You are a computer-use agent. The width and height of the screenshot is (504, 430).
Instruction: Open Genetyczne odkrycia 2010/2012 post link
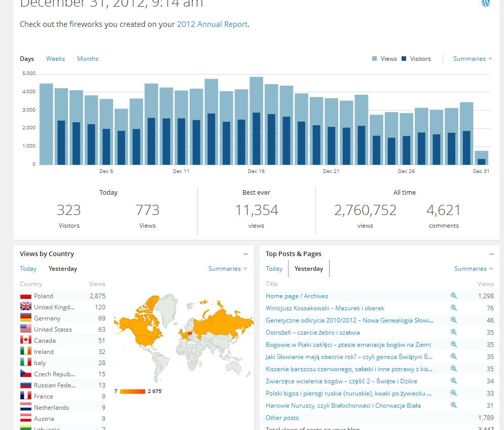pyautogui.click(x=349, y=320)
